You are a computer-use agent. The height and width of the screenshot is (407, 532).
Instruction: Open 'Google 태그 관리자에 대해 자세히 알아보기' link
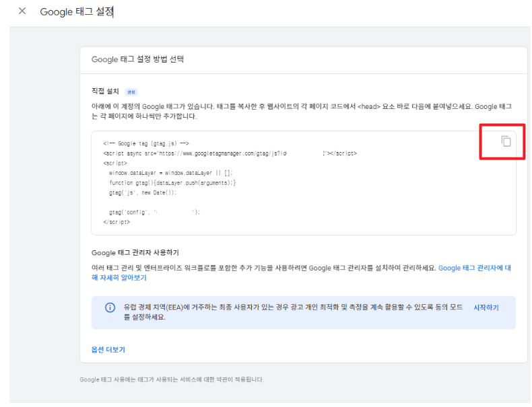coord(301,273)
